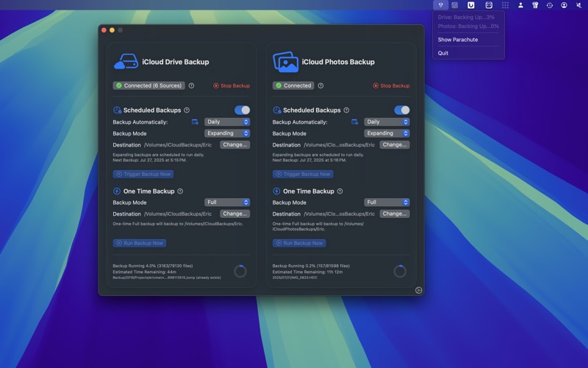Click Photos Trigger Backup Now button
The height and width of the screenshot is (368, 588).
(x=303, y=174)
